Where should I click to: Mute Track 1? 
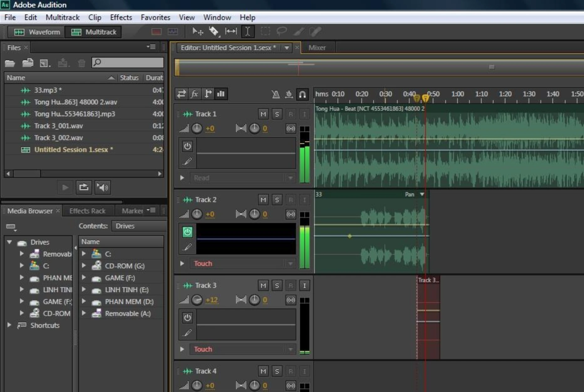263,114
